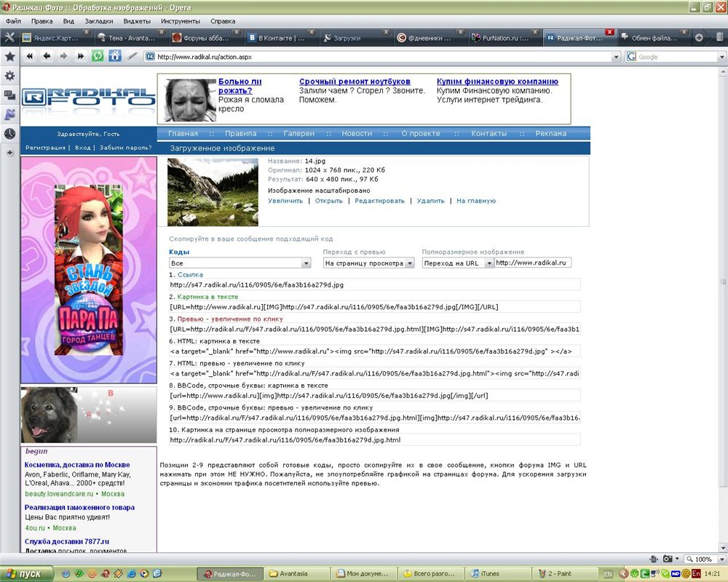Click the 'Редактировать' image link
Screen dimensions: 728x582
tap(379, 201)
